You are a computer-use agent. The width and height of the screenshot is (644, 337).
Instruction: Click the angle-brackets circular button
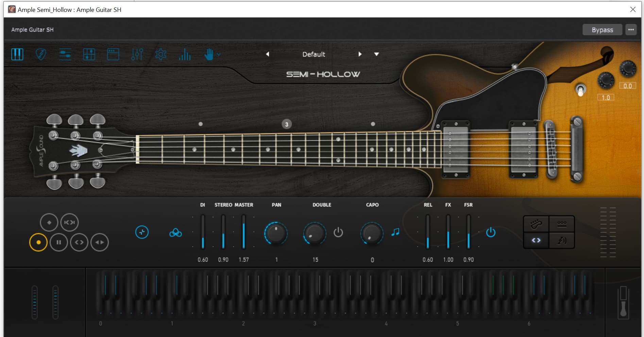coord(79,242)
